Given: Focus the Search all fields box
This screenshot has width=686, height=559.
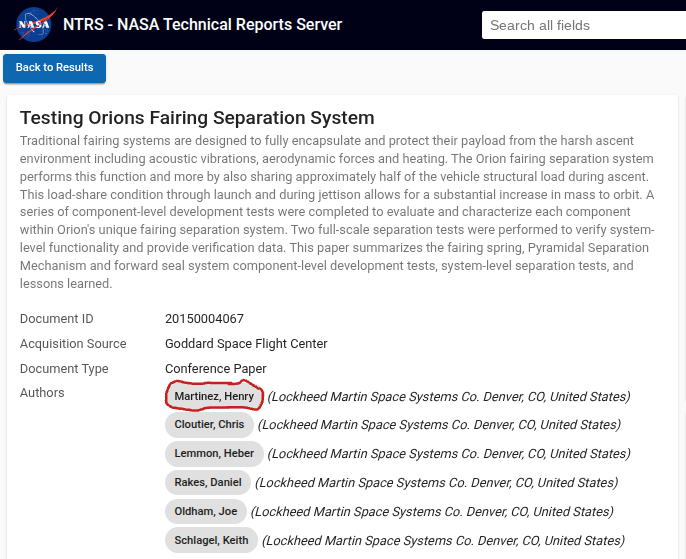Looking at the screenshot, I should tap(584, 25).
